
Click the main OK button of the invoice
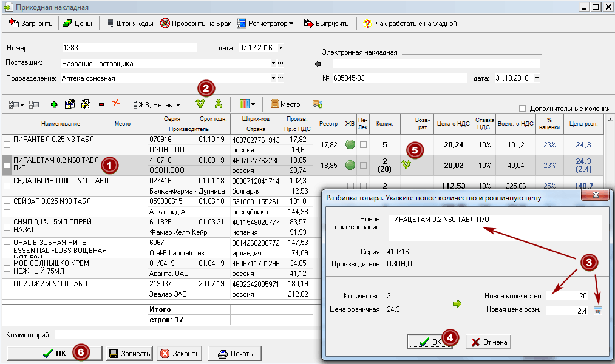point(54,354)
